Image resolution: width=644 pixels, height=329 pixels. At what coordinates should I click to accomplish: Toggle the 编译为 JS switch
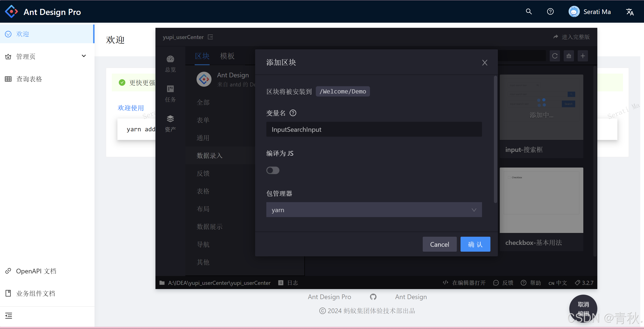click(272, 170)
